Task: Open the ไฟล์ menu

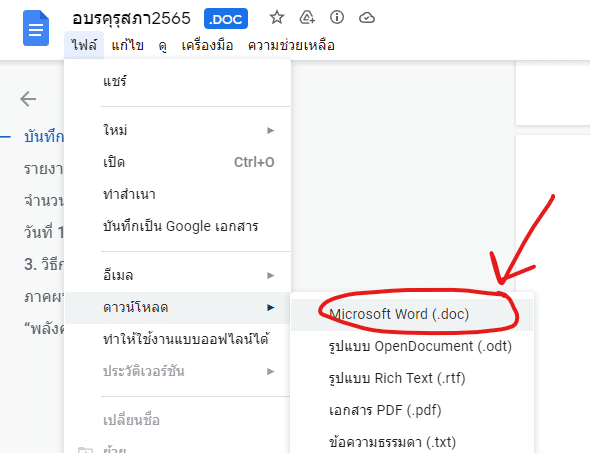Action: [x=84, y=45]
